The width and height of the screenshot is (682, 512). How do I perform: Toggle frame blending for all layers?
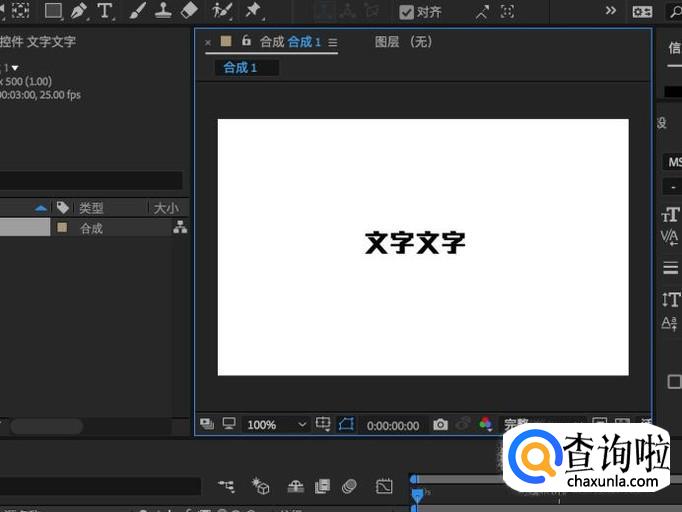coord(322,486)
